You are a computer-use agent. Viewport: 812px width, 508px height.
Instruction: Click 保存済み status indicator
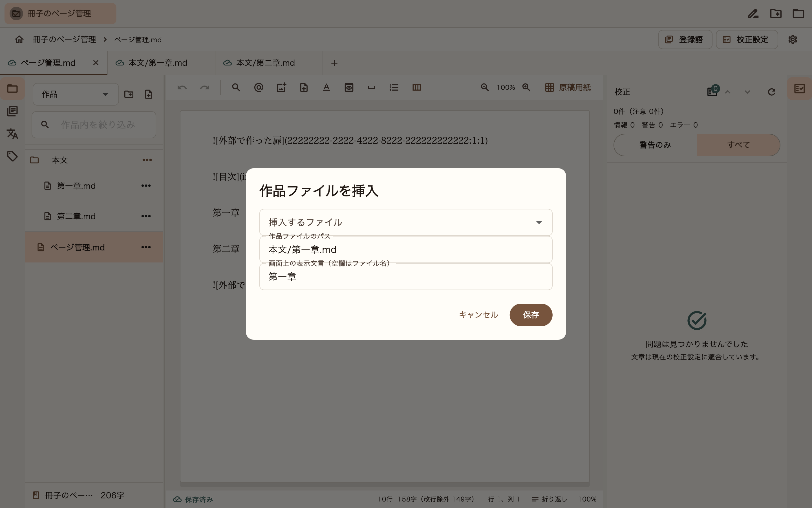coord(193,500)
